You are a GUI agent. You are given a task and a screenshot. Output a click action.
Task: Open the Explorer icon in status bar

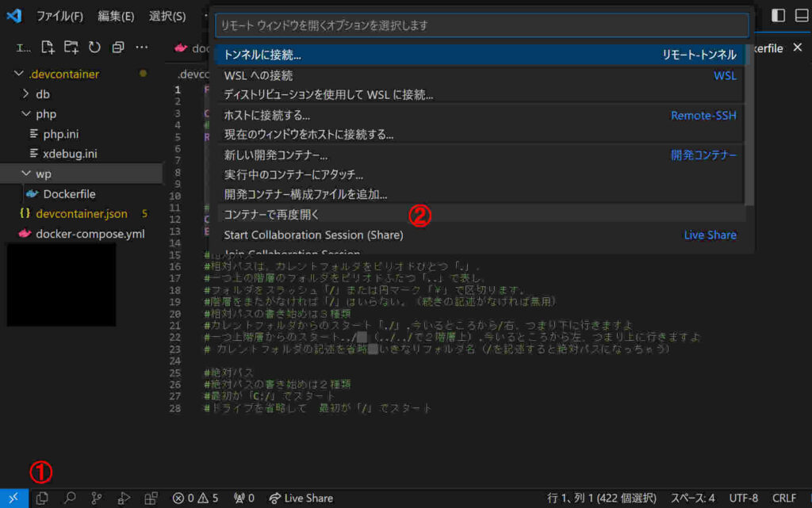[43, 498]
